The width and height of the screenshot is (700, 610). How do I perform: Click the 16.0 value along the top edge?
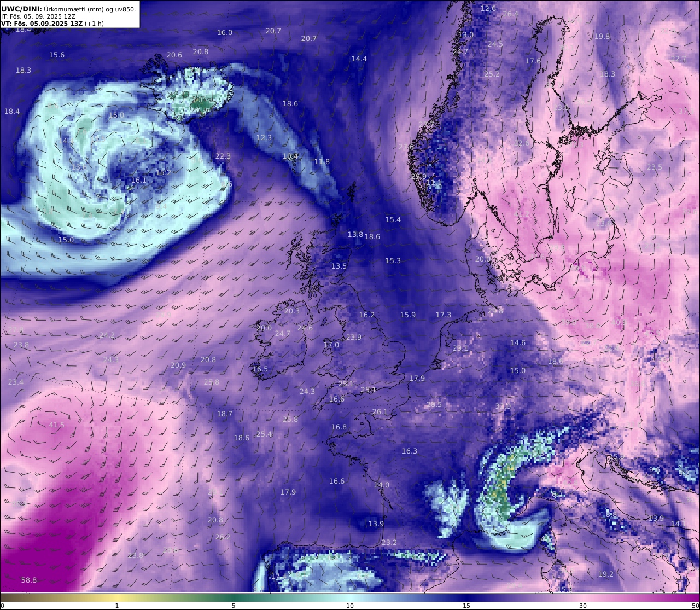(x=225, y=32)
